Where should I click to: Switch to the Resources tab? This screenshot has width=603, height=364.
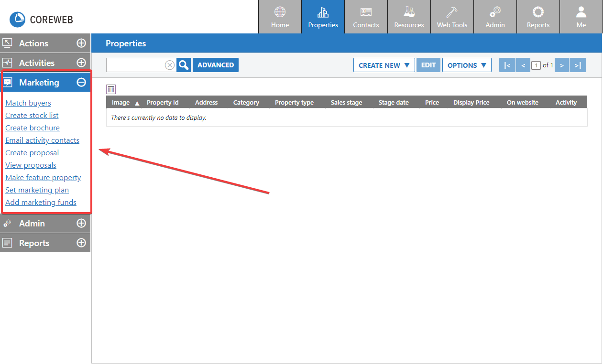coord(409,17)
